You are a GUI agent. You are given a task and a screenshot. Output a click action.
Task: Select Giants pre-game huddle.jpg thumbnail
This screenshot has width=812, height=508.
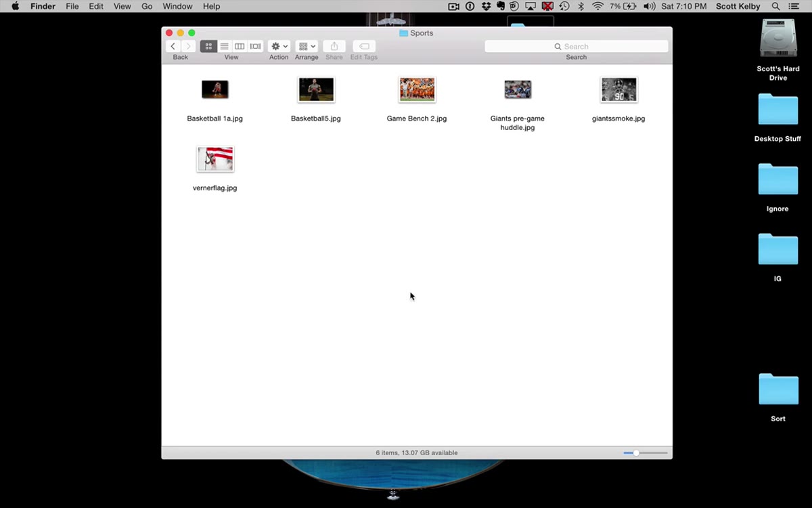(x=518, y=89)
